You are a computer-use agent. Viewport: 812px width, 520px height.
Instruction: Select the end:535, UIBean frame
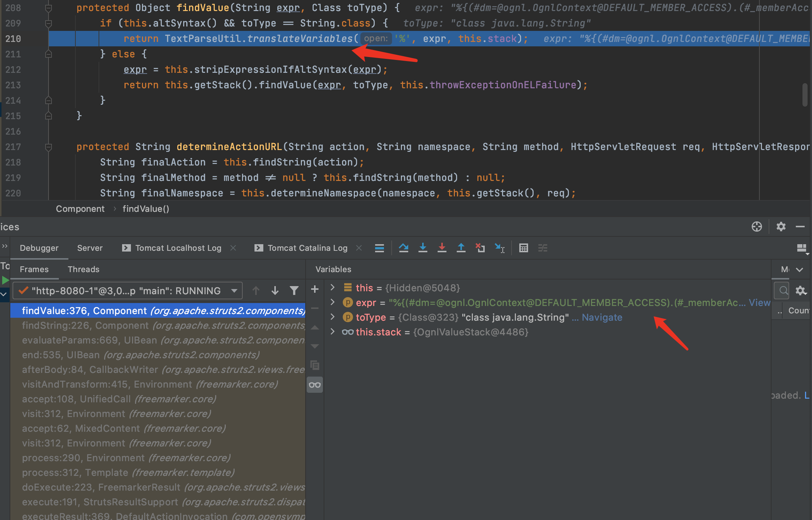coord(158,355)
